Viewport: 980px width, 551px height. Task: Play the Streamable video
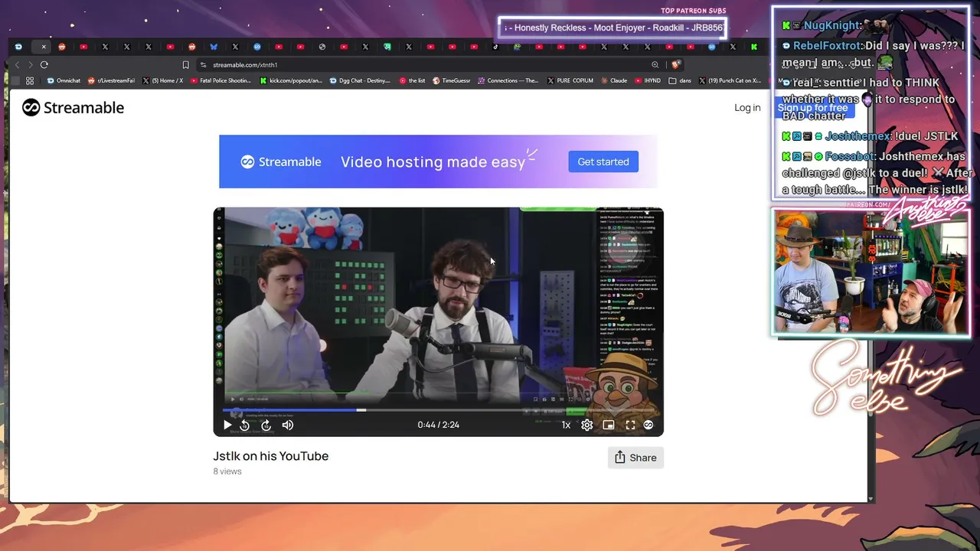coord(227,425)
